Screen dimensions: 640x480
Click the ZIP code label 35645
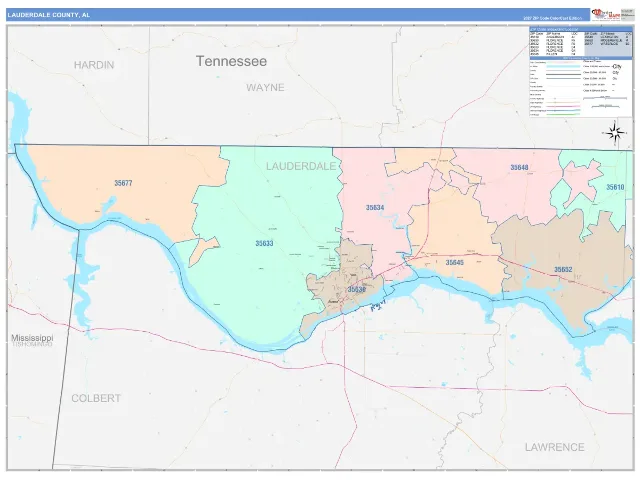tap(454, 262)
